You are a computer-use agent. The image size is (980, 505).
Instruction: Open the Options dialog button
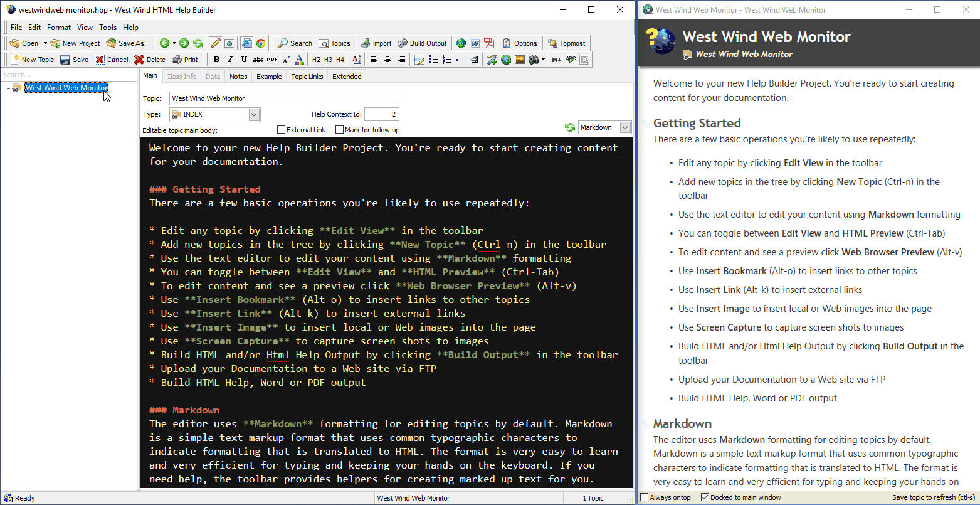point(520,43)
